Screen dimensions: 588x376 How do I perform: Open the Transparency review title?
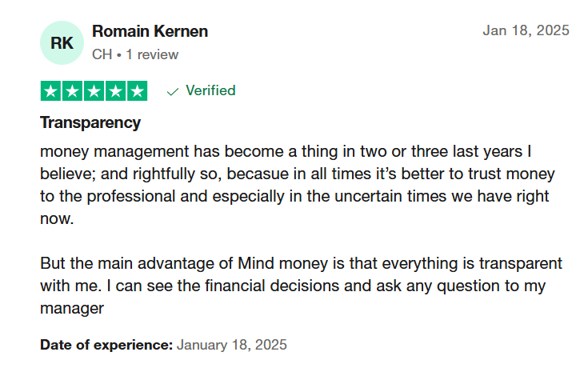90,122
